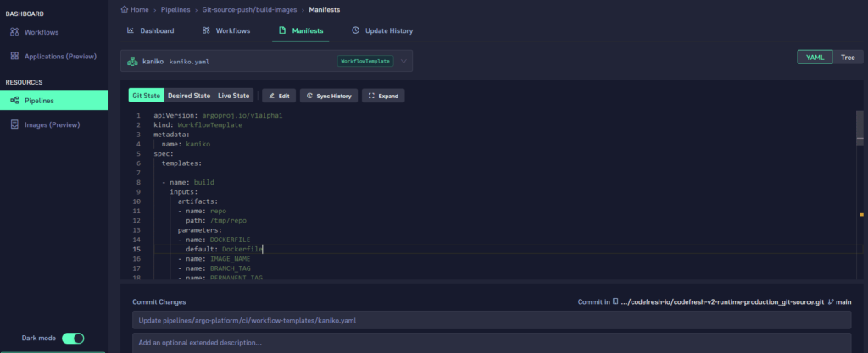
Task: Click the kaniko resource tree icon
Action: point(133,61)
